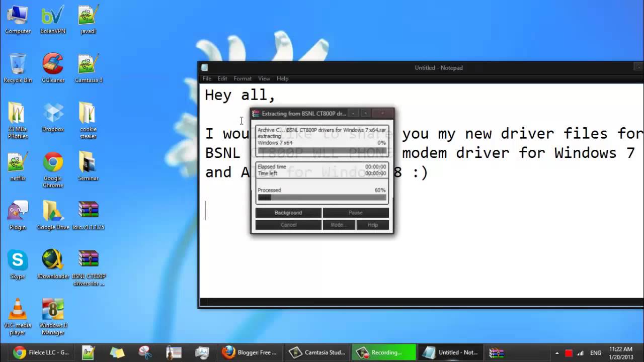The height and width of the screenshot is (362, 644).
Task: Open the Notepad Help menu
Action: (x=283, y=78)
